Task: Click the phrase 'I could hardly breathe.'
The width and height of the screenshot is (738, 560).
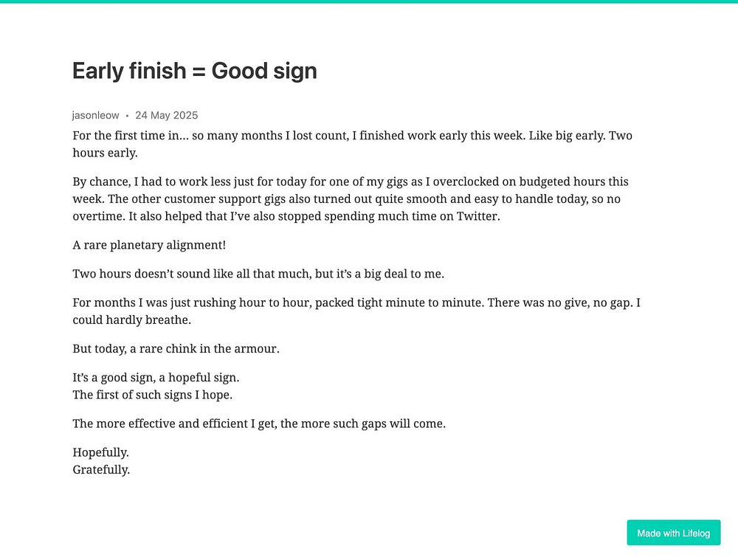Action: pos(131,320)
